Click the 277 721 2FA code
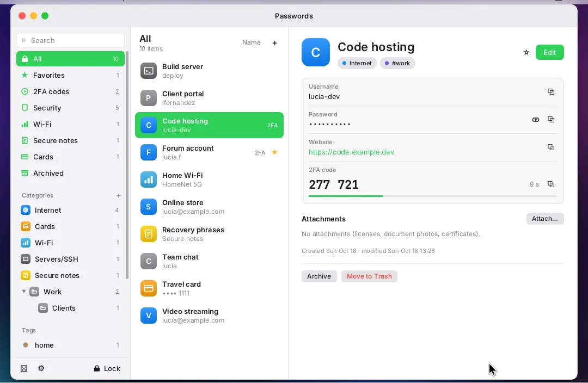 coord(334,184)
